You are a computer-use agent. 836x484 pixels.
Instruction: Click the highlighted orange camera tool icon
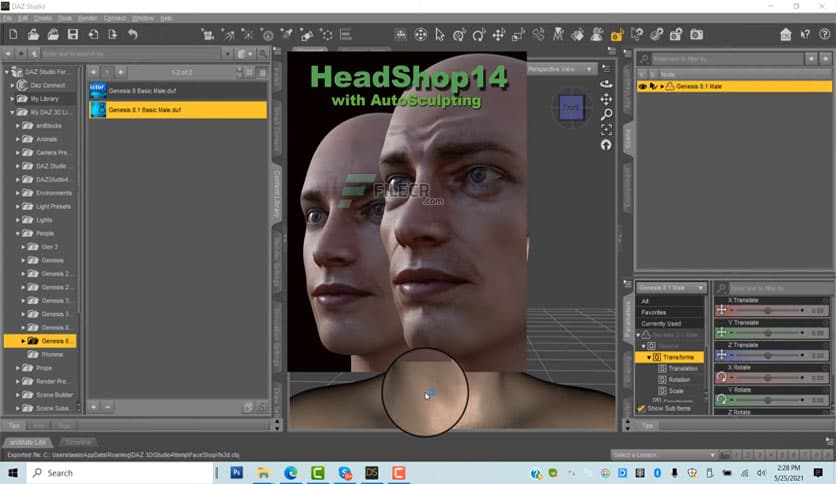(617, 35)
